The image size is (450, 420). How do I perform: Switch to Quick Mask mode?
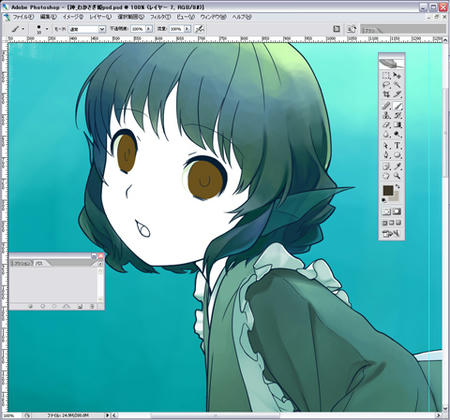pyautogui.click(x=397, y=211)
